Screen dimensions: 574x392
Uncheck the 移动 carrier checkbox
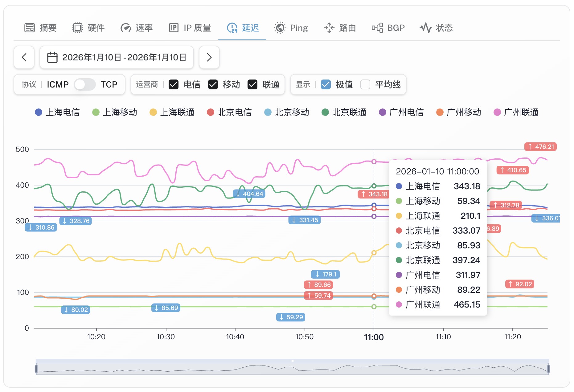click(213, 84)
